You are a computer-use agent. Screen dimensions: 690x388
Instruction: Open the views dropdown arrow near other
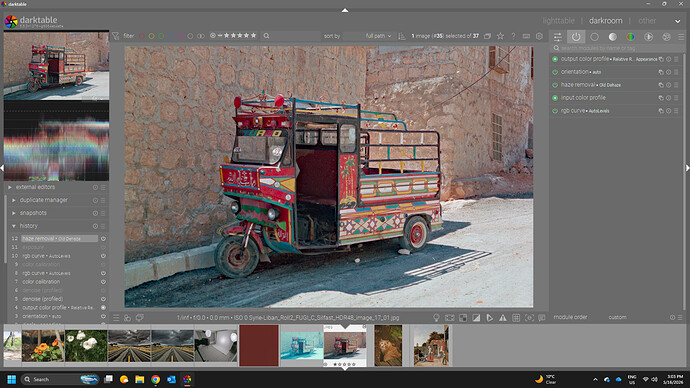pyautogui.click(x=678, y=21)
